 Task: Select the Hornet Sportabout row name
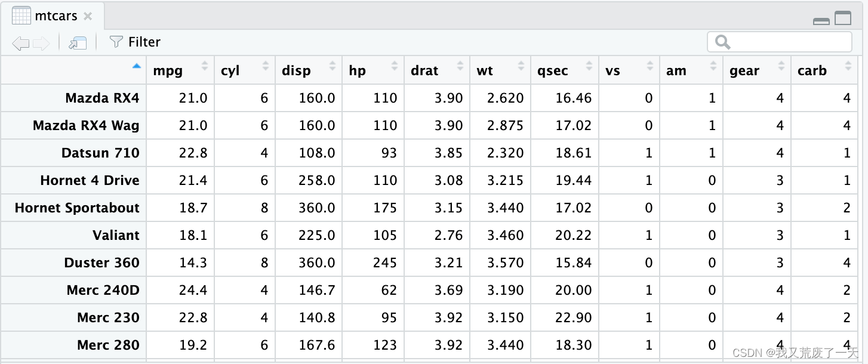(x=77, y=208)
